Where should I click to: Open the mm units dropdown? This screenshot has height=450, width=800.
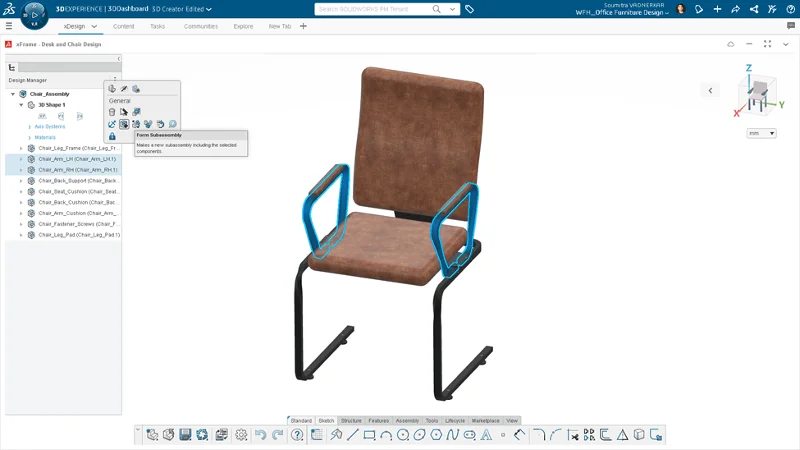pyautogui.click(x=760, y=133)
